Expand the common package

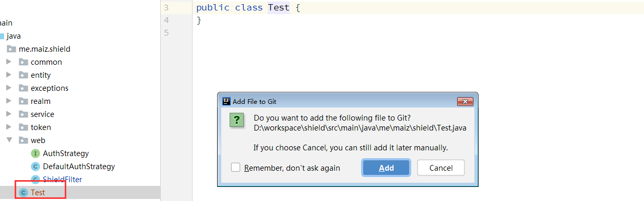point(8,62)
